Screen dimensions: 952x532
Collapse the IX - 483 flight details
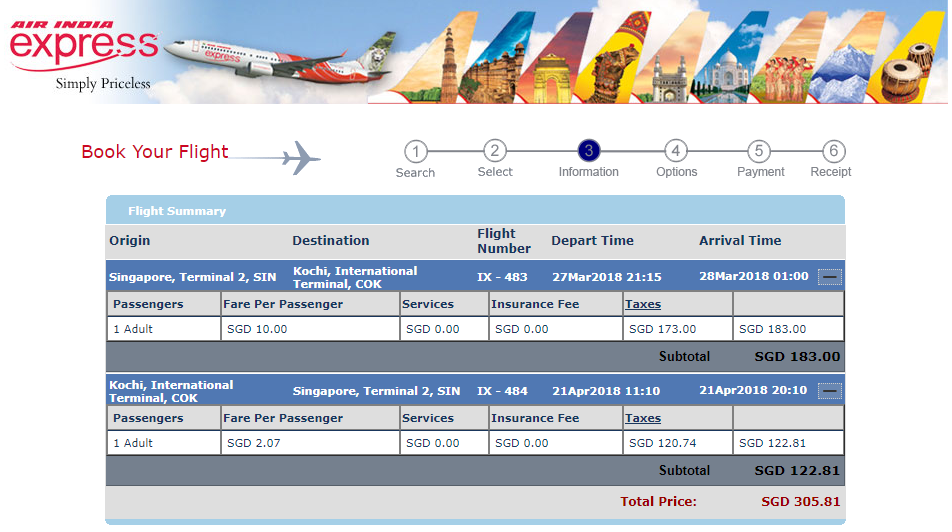click(x=829, y=277)
